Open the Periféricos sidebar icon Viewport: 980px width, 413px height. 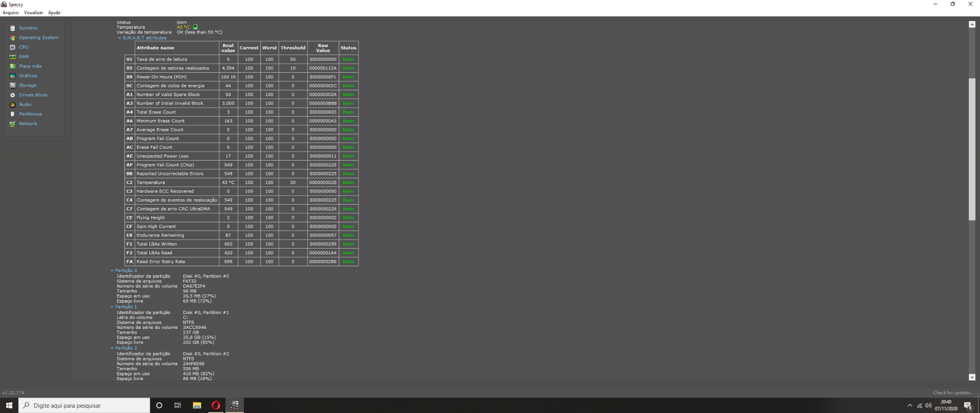coord(13,114)
